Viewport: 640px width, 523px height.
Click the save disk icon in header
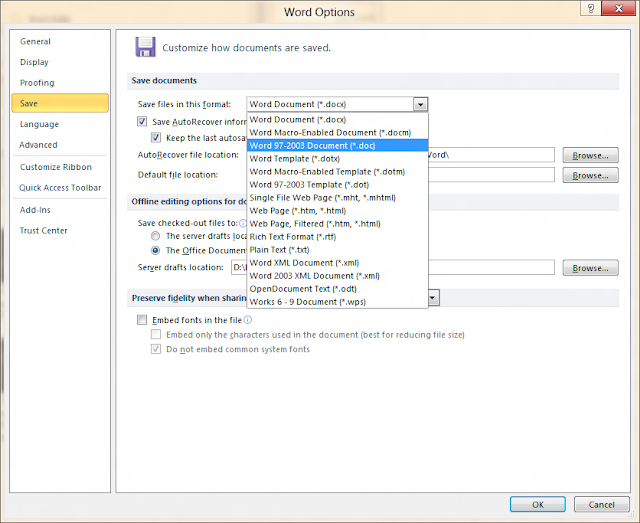pos(145,47)
